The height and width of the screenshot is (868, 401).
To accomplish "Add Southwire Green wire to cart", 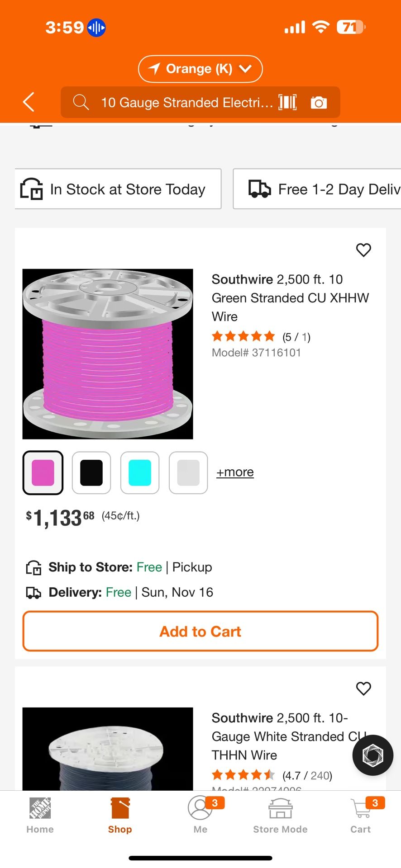I will pyautogui.click(x=200, y=631).
